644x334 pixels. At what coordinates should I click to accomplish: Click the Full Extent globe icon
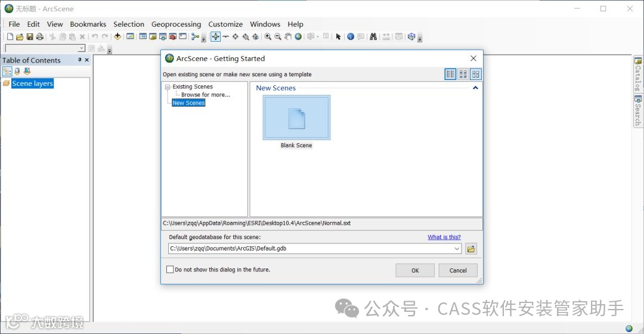(298, 36)
